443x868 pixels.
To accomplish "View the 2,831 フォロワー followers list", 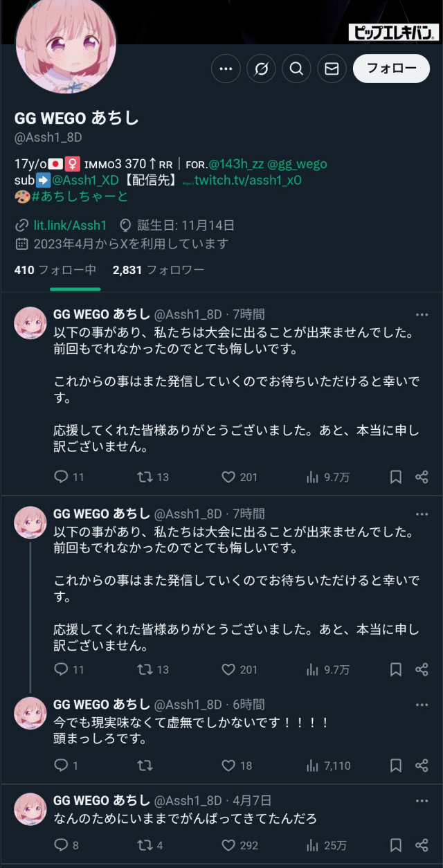I will [159, 270].
